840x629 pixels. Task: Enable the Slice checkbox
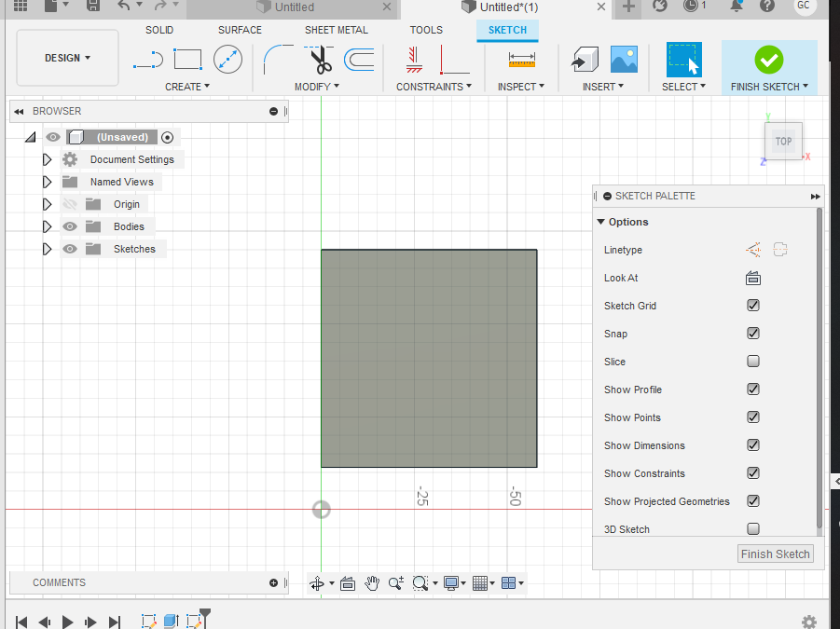(753, 362)
